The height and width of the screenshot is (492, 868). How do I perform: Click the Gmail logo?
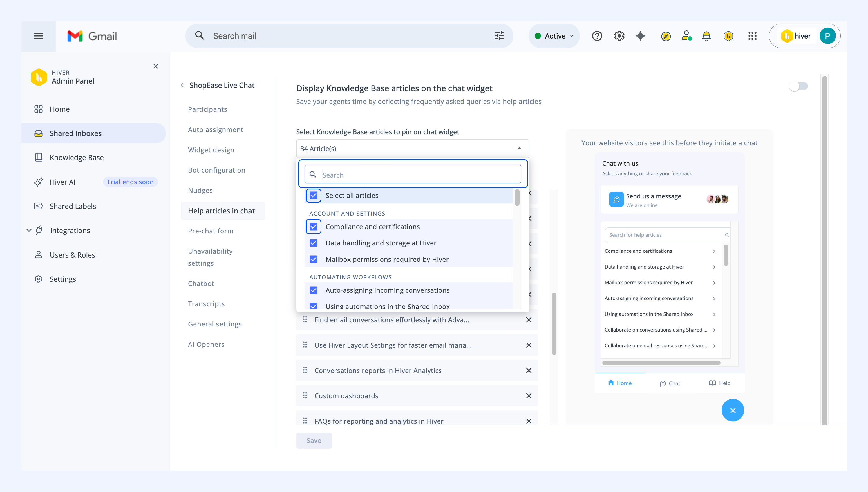(92, 36)
